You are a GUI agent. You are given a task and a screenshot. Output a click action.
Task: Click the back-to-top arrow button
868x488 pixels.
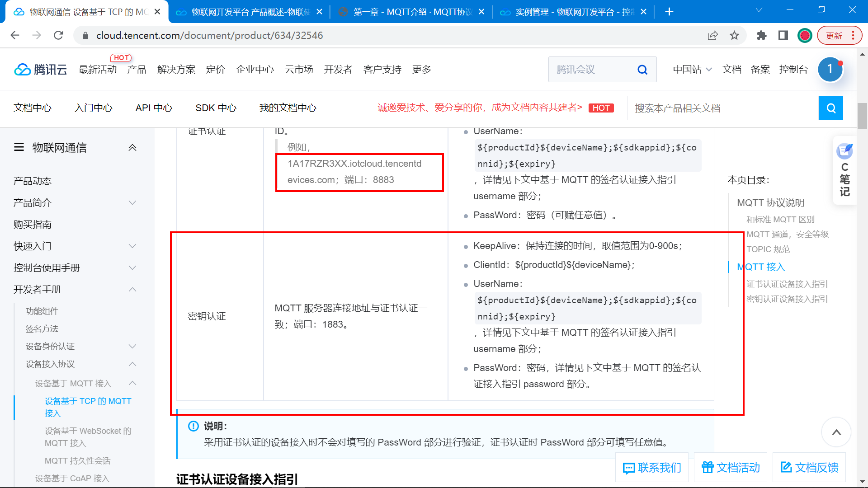(836, 432)
